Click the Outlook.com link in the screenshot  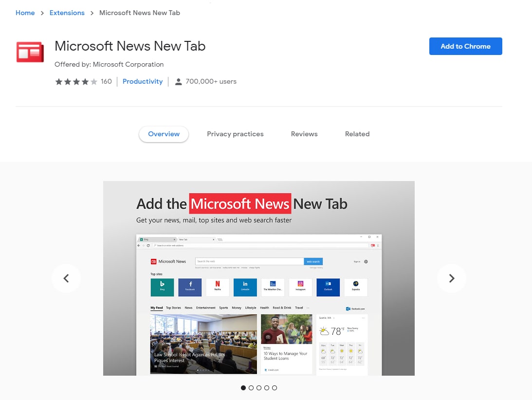[x=355, y=309]
